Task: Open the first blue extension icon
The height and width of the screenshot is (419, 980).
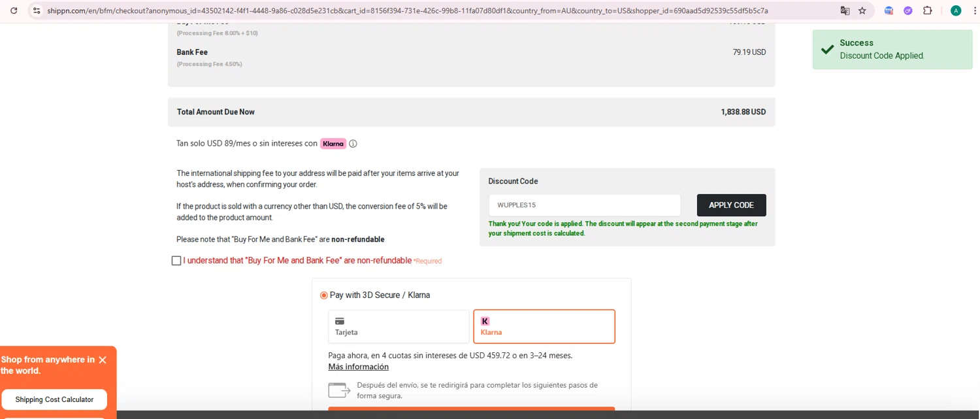Action: [889, 10]
